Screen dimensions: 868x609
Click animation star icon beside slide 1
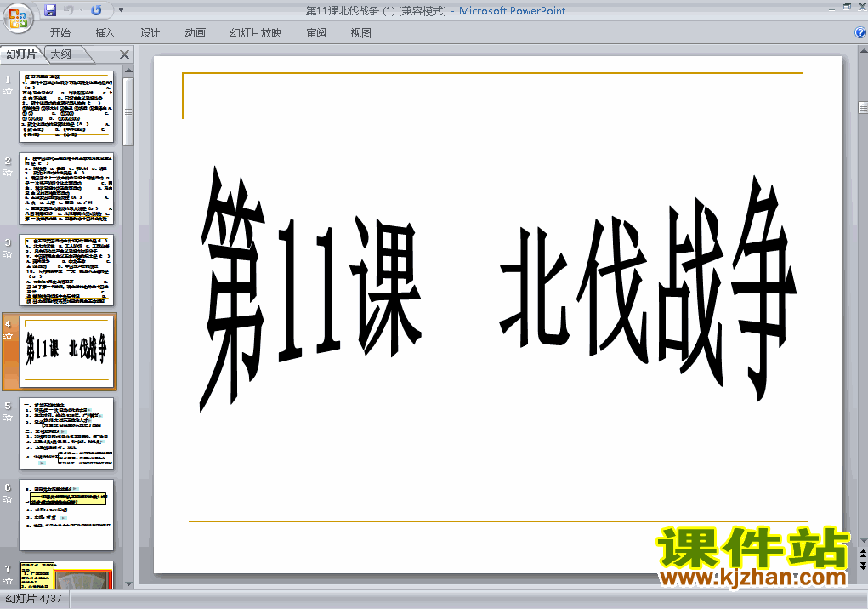coord(8,91)
